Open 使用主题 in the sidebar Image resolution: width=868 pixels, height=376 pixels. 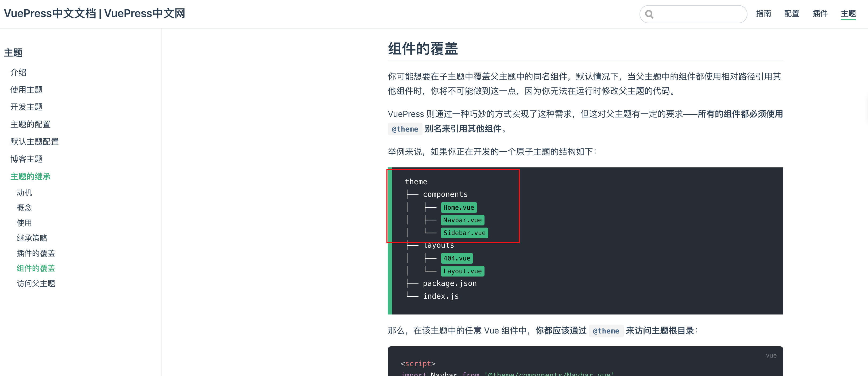pos(26,90)
